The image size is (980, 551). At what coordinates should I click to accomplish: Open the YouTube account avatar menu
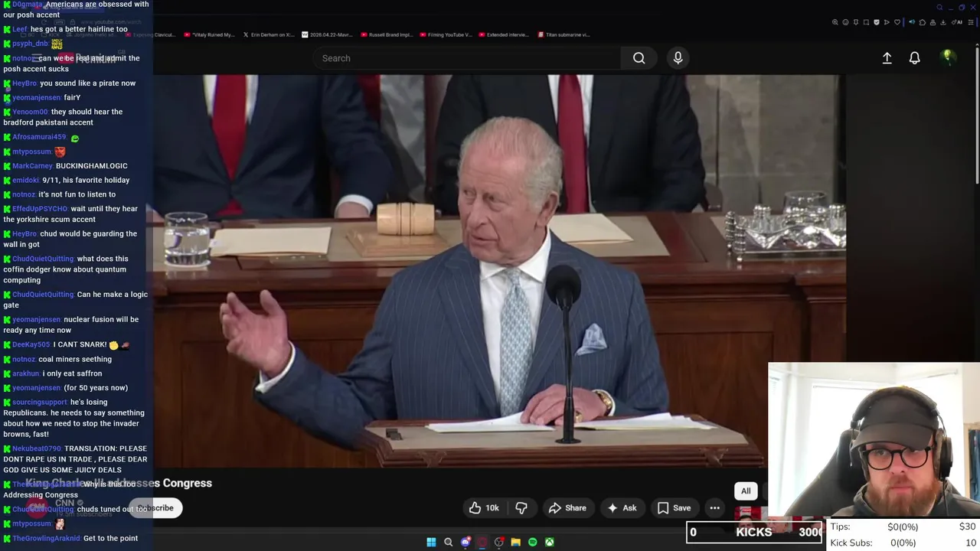(x=947, y=57)
